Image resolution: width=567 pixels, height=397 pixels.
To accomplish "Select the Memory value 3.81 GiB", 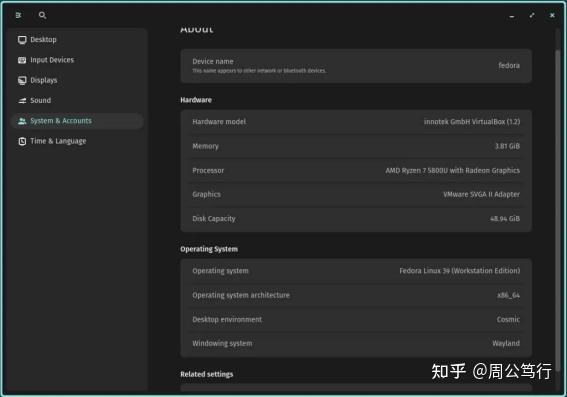I will (x=507, y=146).
